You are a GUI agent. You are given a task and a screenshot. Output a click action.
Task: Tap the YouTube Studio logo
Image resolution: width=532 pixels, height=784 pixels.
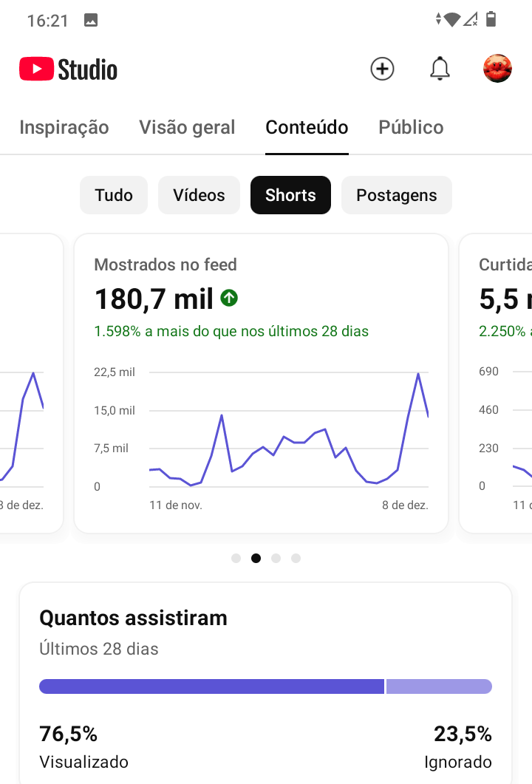[68, 69]
